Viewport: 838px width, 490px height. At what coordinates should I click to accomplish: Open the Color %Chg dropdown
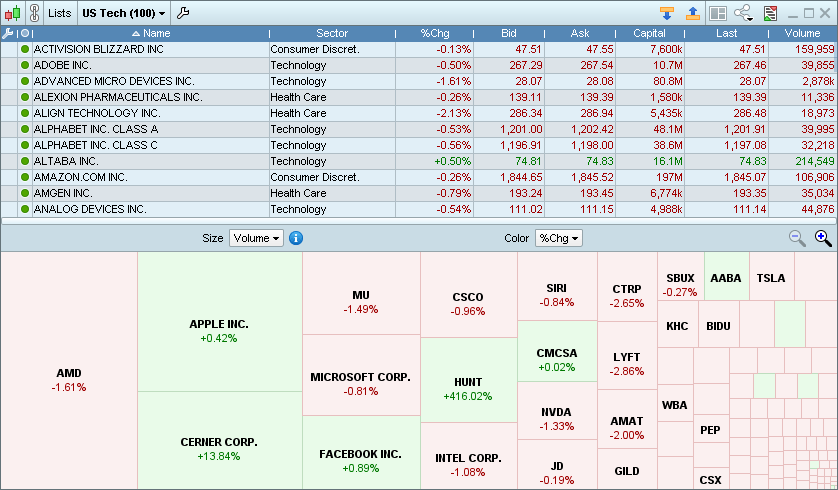click(x=559, y=238)
